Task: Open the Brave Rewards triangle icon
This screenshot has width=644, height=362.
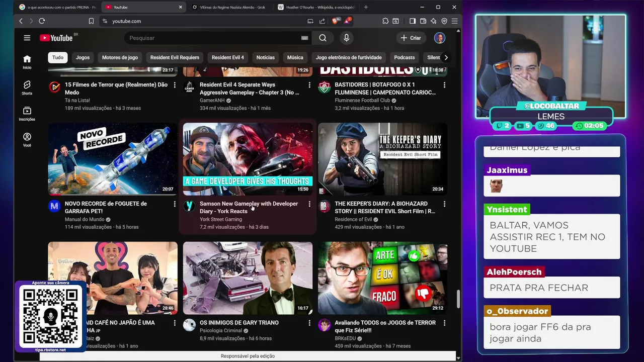Action: tap(348, 21)
